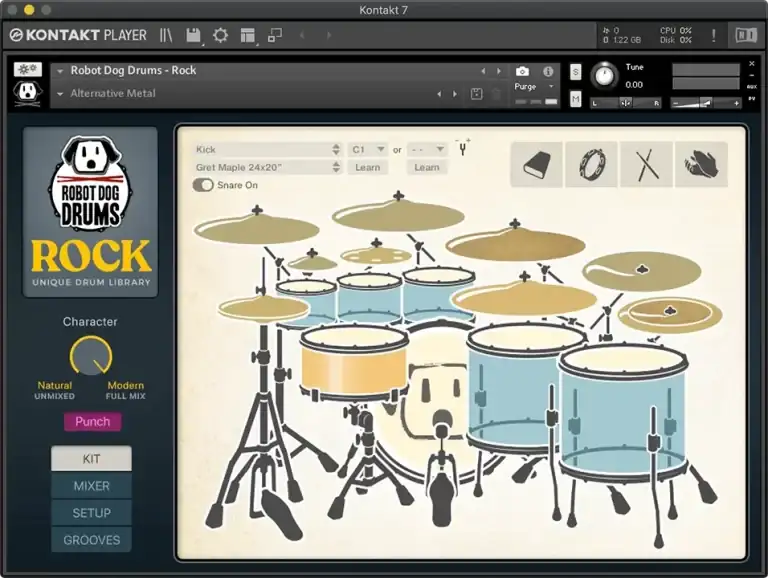Delete snapshot with the trash icon
The image size is (768, 578).
(496, 94)
